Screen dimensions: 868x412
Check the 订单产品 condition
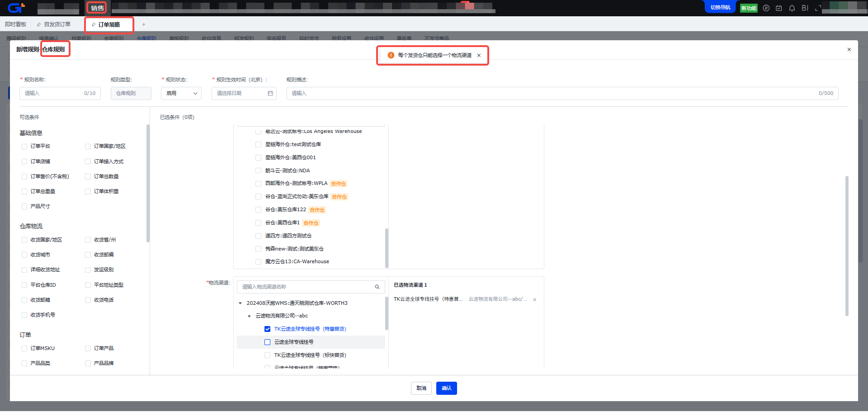click(x=88, y=349)
